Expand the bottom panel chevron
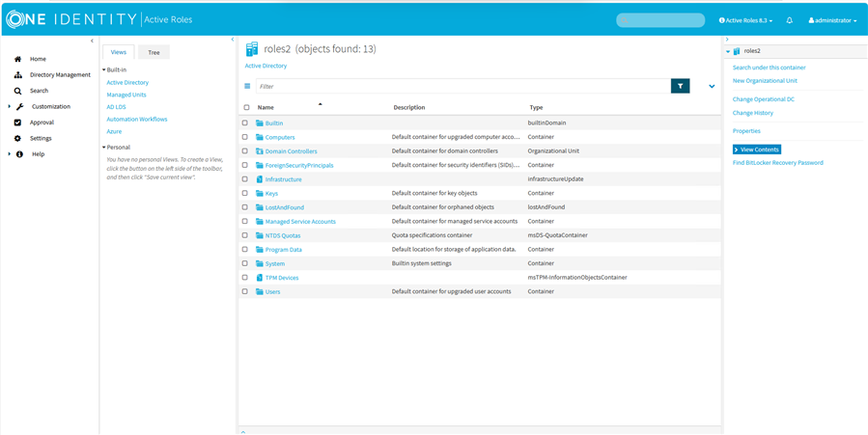868x435 pixels. tap(243, 432)
